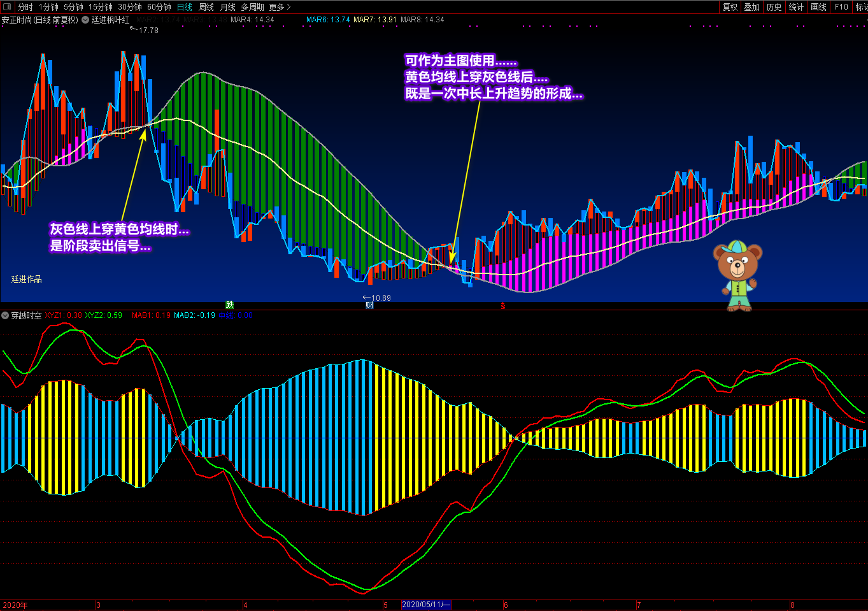Expand the main chart indicator dropdown arrow
The height and width of the screenshot is (611, 868).
coord(85,20)
